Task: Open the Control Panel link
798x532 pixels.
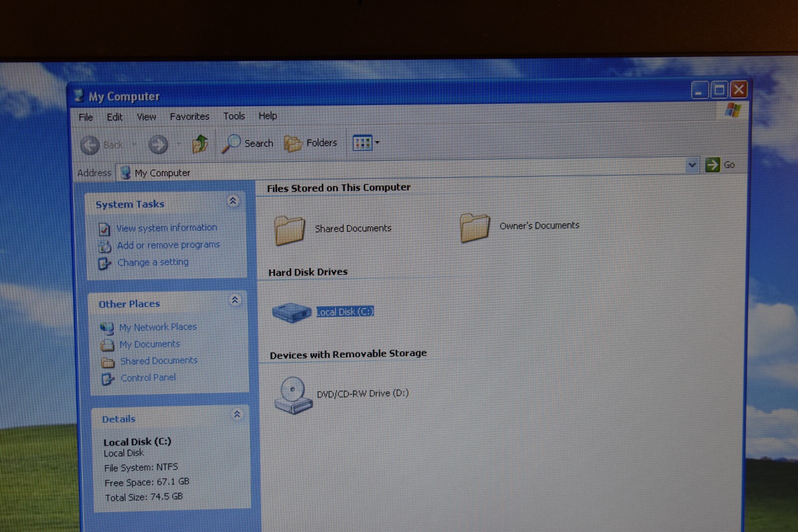Action: (x=148, y=377)
